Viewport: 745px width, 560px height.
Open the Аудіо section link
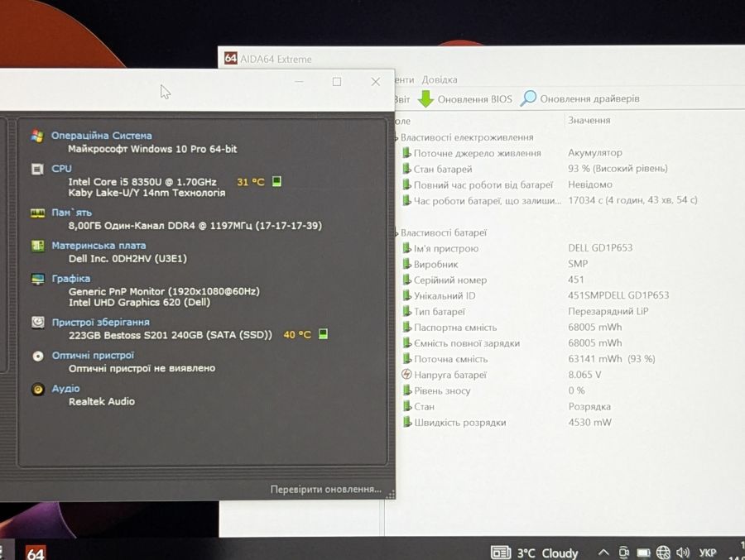click(65, 389)
